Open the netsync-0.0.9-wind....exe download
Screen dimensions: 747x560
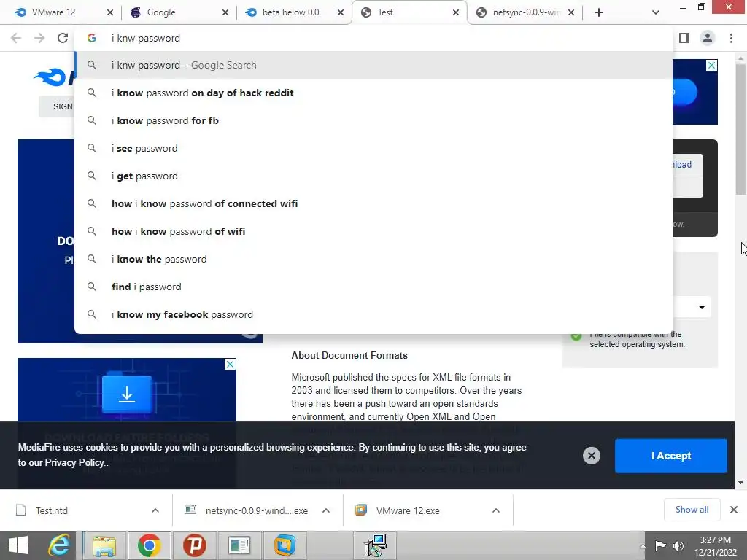[x=256, y=510]
